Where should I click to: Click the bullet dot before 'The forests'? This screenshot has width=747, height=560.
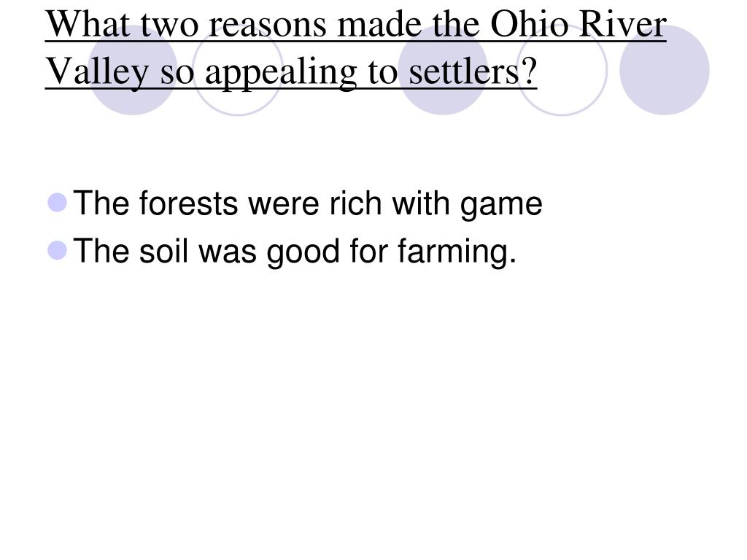(57, 203)
